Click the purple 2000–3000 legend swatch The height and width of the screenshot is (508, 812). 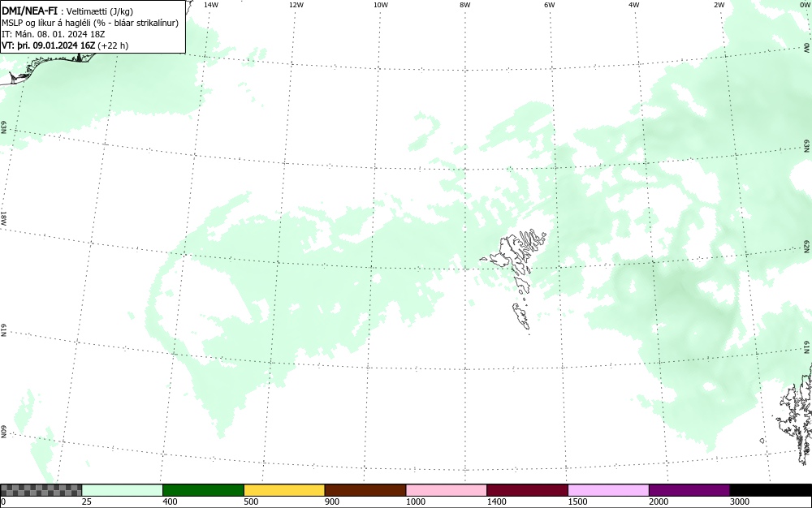pos(689,490)
